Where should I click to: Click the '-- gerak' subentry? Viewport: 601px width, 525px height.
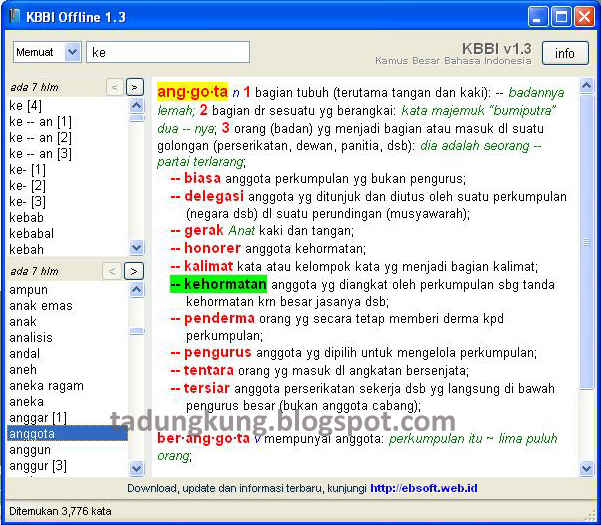[197, 230]
